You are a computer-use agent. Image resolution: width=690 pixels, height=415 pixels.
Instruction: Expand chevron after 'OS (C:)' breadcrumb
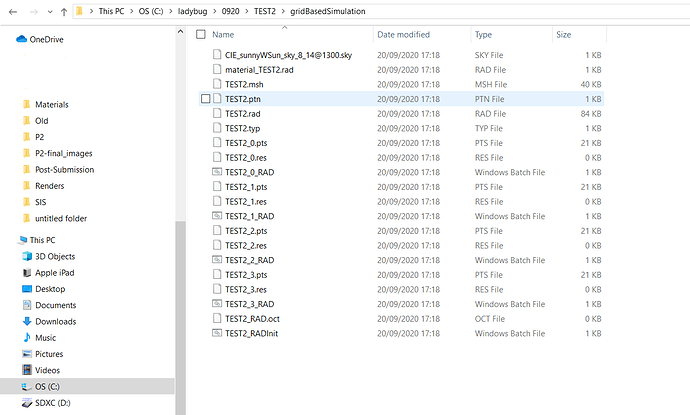click(x=171, y=11)
